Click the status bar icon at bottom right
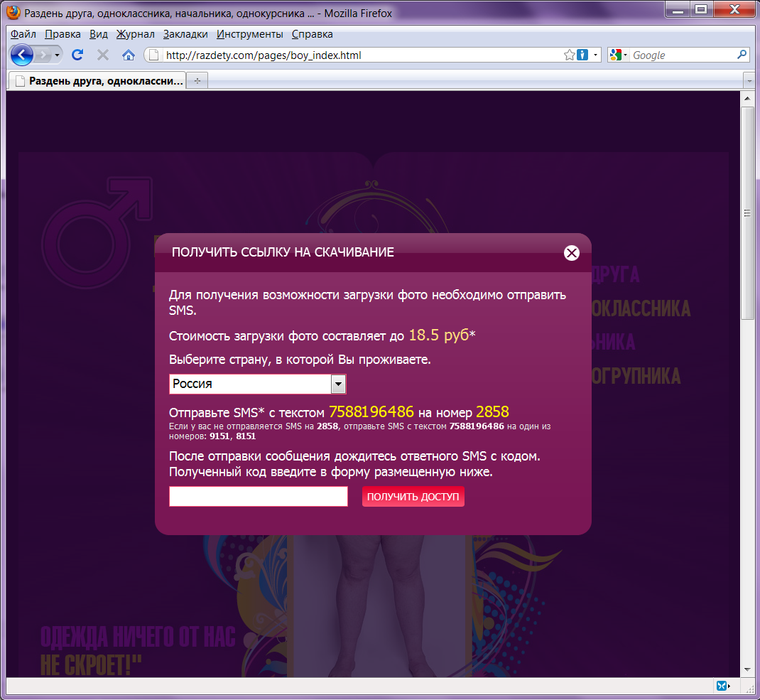The width and height of the screenshot is (760, 700). [x=722, y=686]
